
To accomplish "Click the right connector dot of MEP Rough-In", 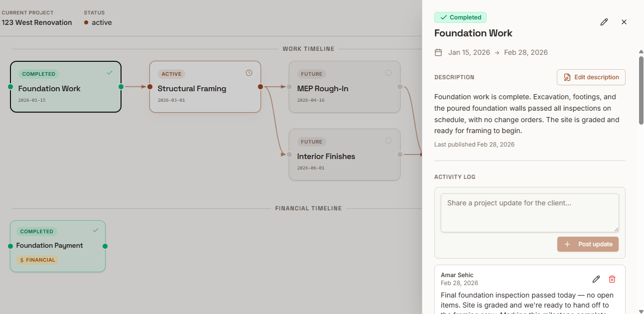I will (x=400, y=87).
